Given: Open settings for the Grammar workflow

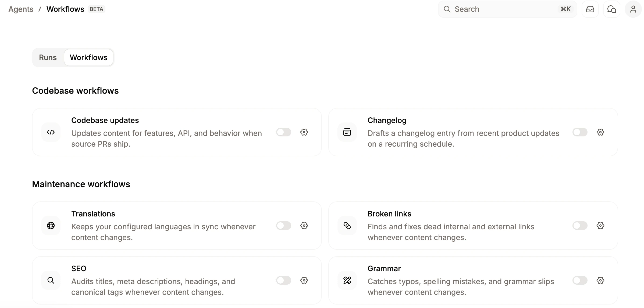Looking at the screenshot, I should click(600, 280).
